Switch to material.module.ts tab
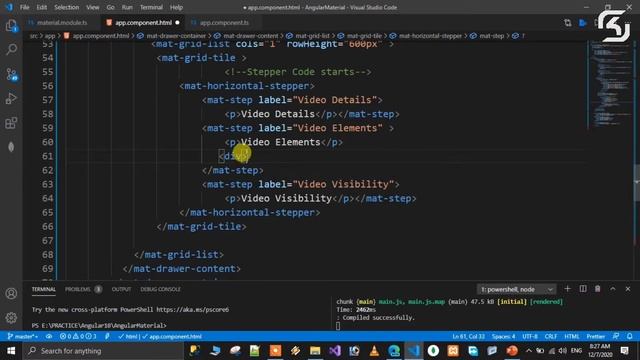 [61, 23]
